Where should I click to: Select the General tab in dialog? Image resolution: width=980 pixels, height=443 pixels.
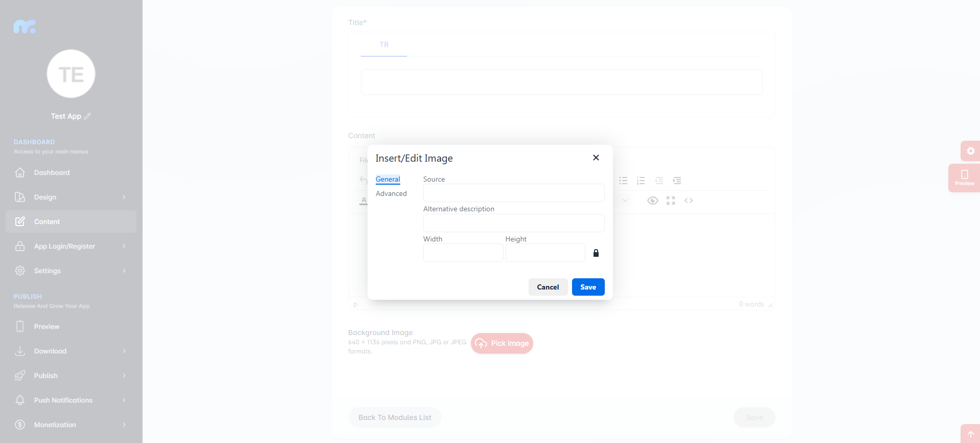[388, 179]
